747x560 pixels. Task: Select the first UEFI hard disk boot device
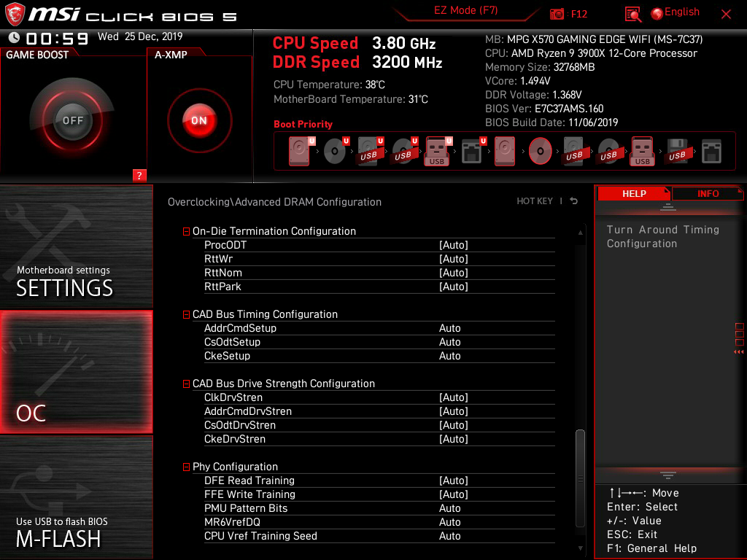click(x=301, y=151)
